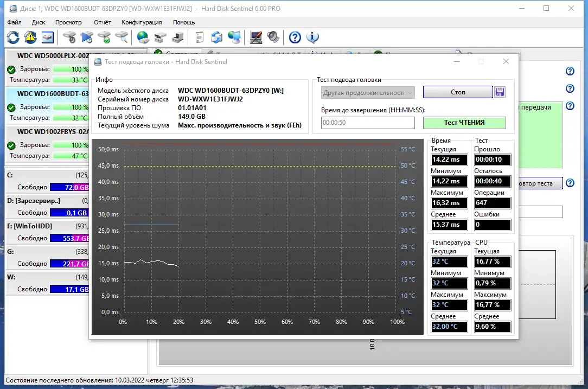Open the report document toolbar icon
The width and height of the screenshot is (588, 389).
200,37
